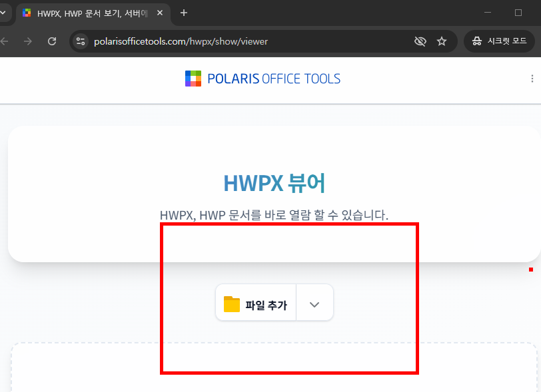541x392 pixels.
Task: Open the page options menu at top right
Action: pos(532,78)
